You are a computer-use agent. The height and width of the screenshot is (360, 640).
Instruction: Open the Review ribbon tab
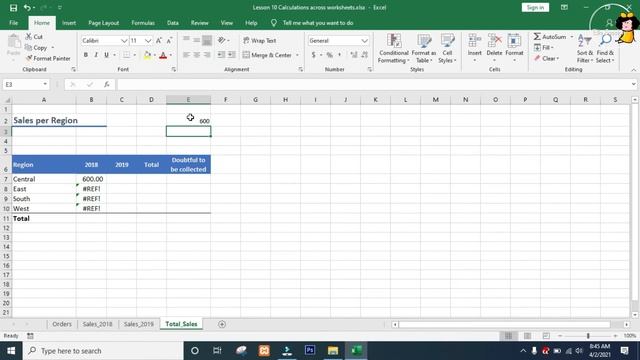(200, 23)
